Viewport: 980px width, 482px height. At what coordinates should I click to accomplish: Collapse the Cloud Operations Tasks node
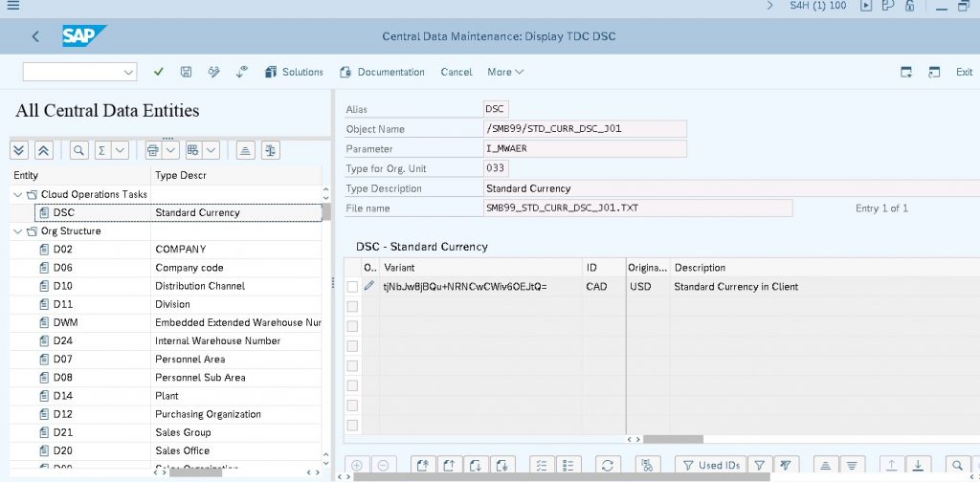17,195
